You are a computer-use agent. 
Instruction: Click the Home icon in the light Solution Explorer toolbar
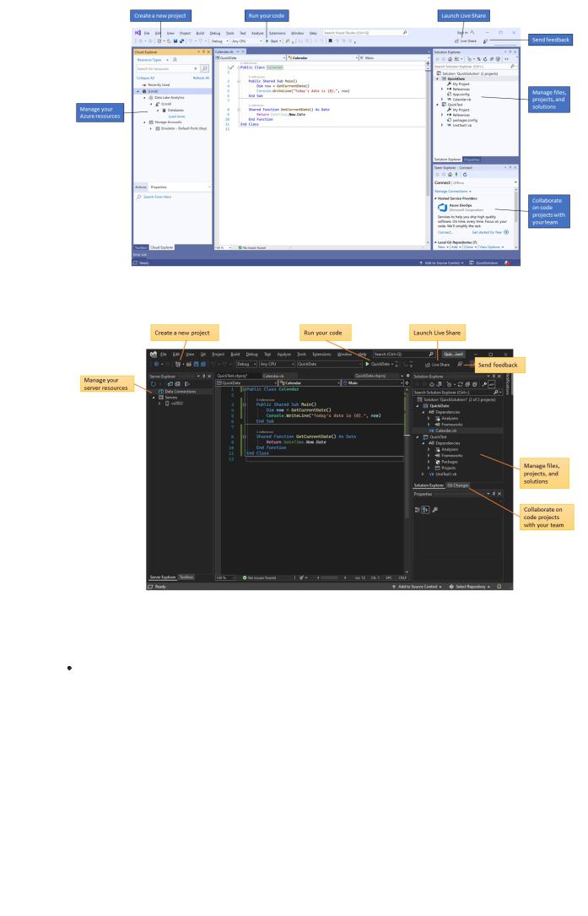pyautogui.click(x=450, y=59)
